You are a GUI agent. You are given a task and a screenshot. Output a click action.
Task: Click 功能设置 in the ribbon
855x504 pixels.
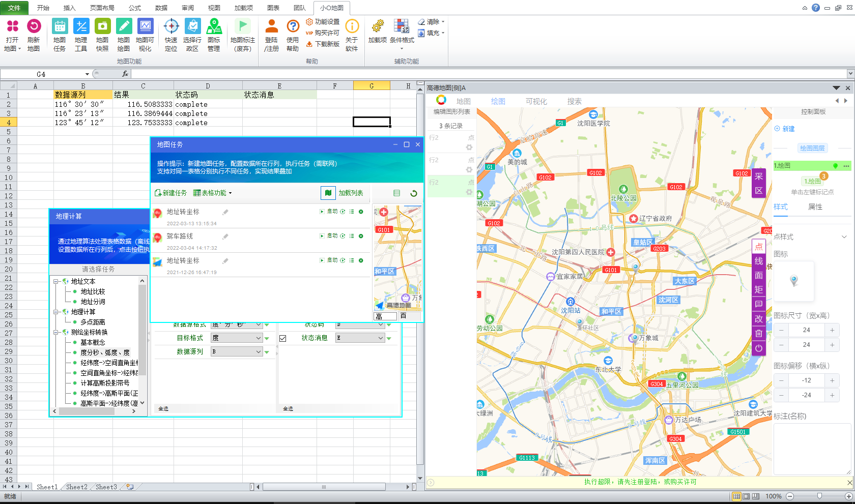point(323,22)
